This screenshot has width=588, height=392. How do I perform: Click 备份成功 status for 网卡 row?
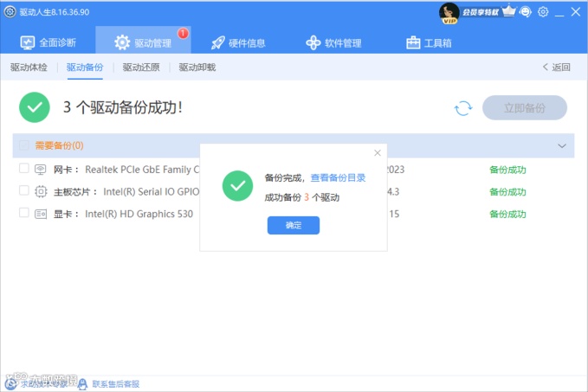pos(507,170)
